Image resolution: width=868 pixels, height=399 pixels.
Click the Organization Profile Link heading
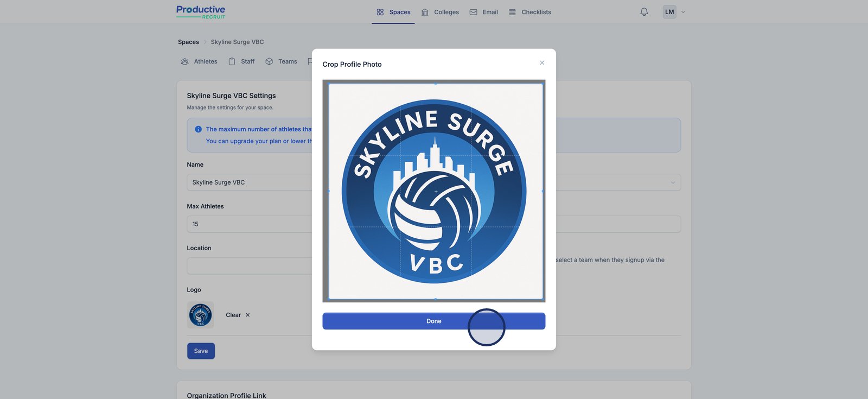[x=226, y=395]
